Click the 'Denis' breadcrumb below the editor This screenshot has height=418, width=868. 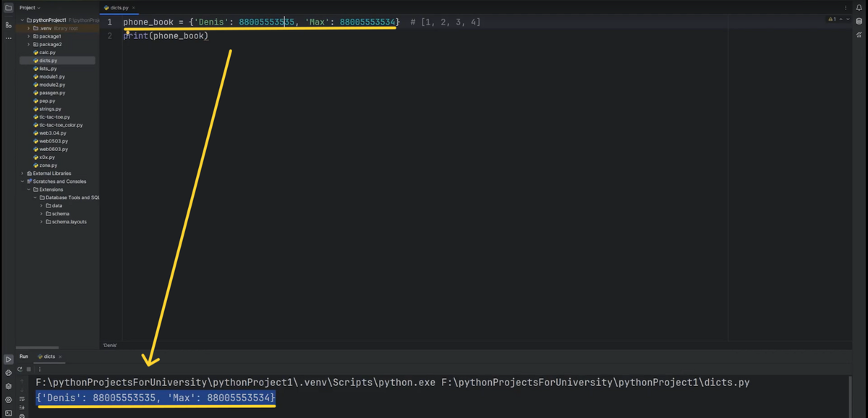coord(110,346)
